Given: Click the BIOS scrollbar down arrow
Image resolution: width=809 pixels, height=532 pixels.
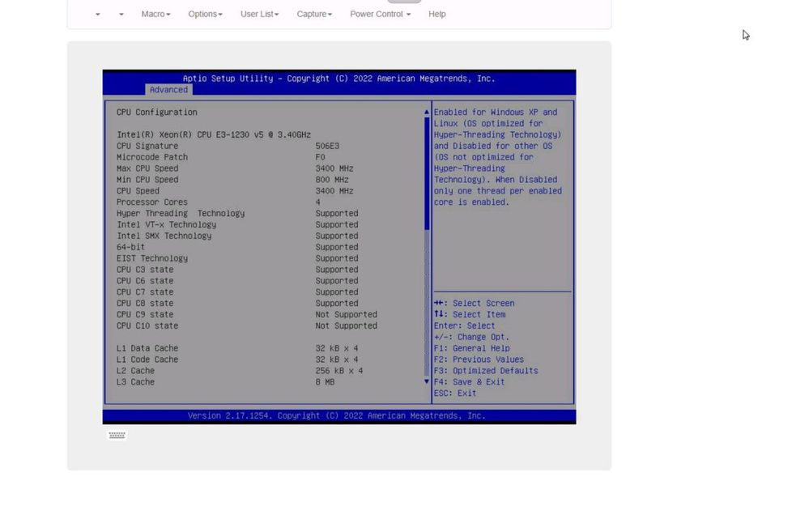Looking at the screenshot, I should click(x=427, y=381).
